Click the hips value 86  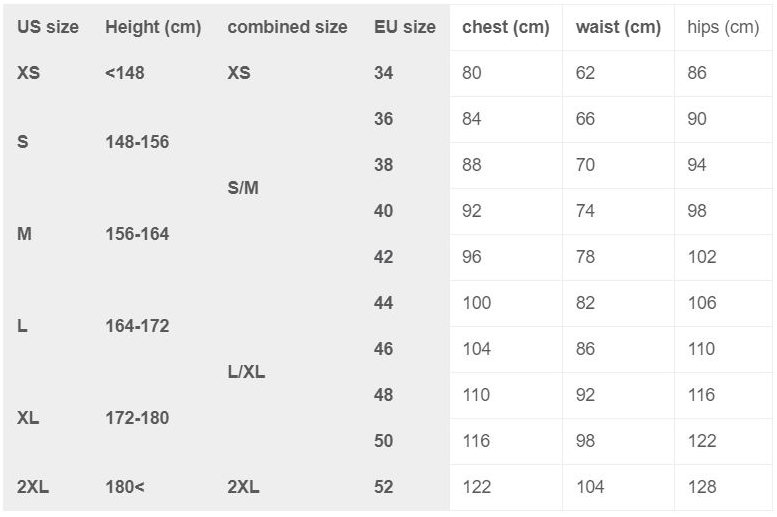coord(697,73)
